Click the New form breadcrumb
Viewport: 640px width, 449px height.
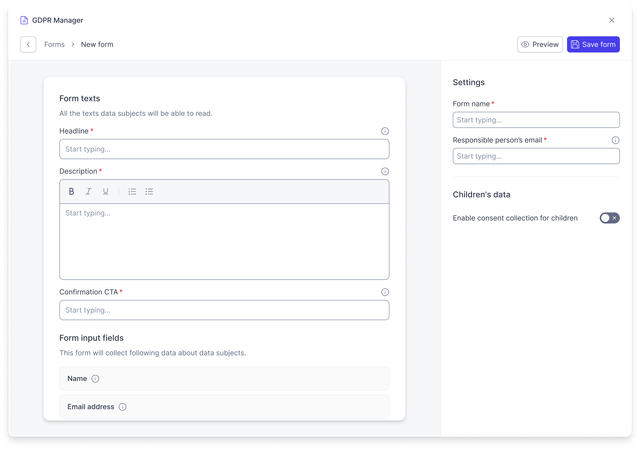[97, 44]
